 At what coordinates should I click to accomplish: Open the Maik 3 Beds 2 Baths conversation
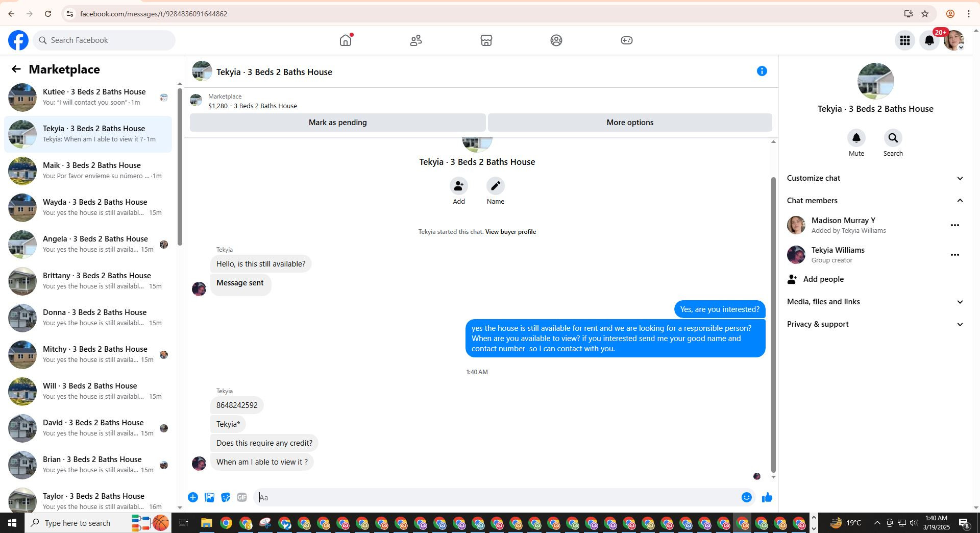[88, 171]
